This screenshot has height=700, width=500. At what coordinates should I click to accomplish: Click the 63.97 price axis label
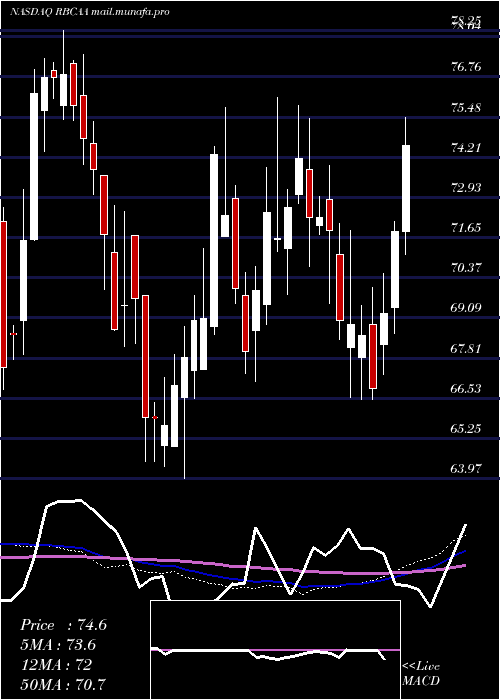(x=467, y=469)
